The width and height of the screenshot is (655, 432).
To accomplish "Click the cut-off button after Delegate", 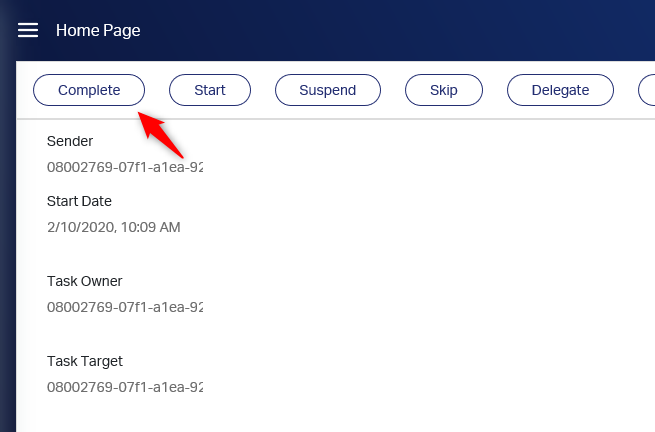I will (x=647, y=90).
